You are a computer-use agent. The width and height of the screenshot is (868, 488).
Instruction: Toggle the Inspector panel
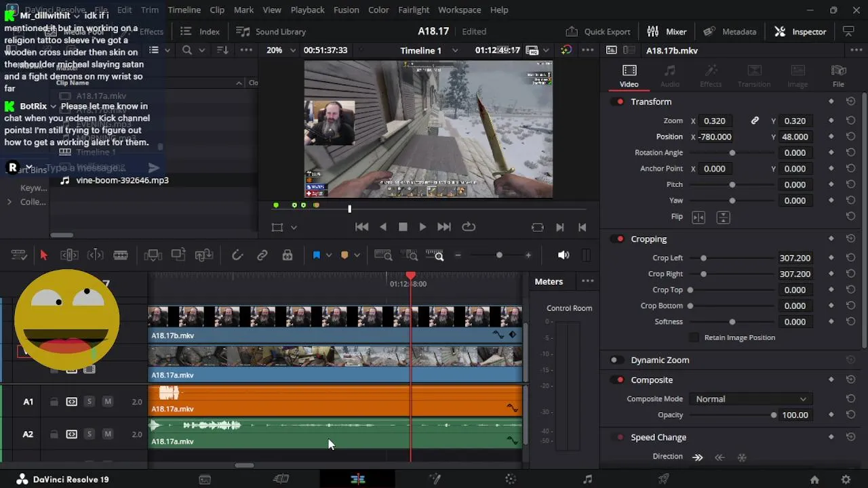click(800, 31)
